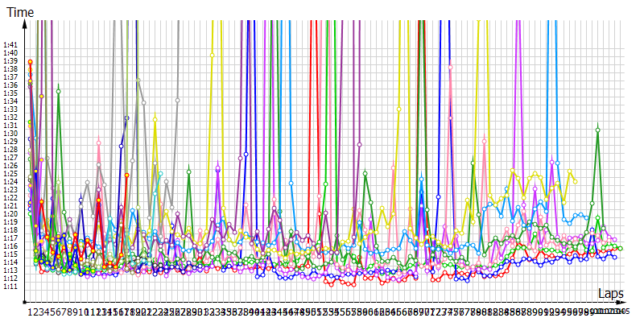Viewport: 644px width, 322px height.
Task: Click the red data point at 1:39
Action: coord(30,61)
